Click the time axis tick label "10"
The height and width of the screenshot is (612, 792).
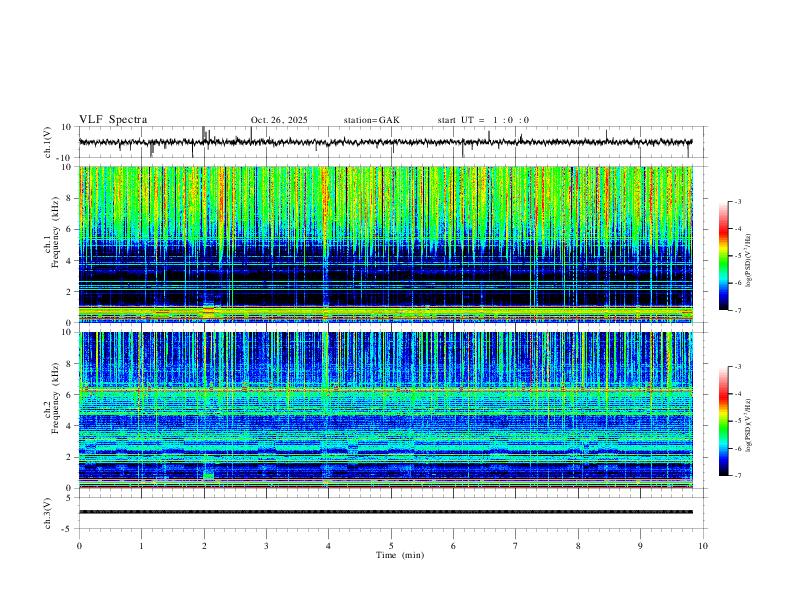click(703, 546)
